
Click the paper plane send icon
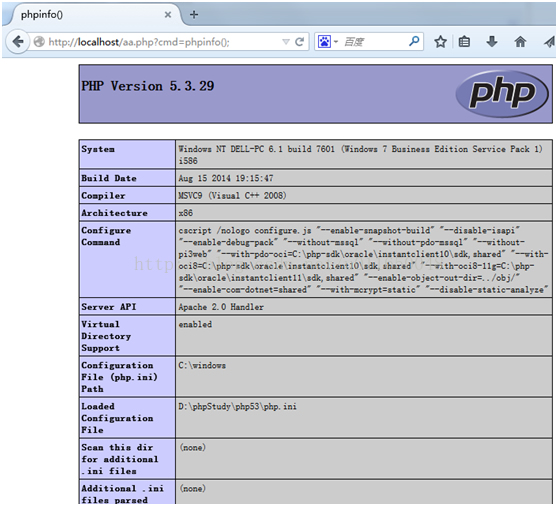(550, 42)
